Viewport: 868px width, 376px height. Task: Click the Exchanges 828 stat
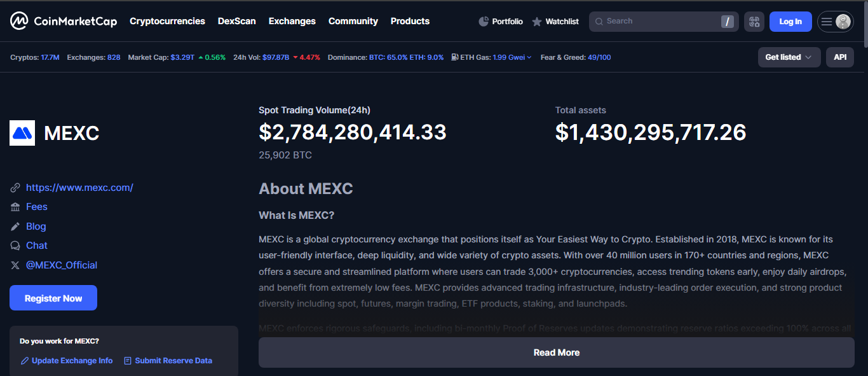[93, 57]
